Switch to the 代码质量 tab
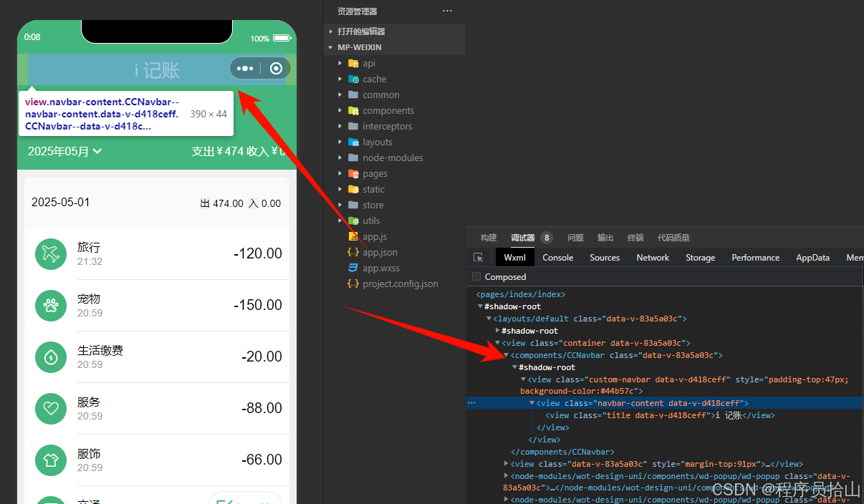The image size is (864, 504). click(673, 238)
